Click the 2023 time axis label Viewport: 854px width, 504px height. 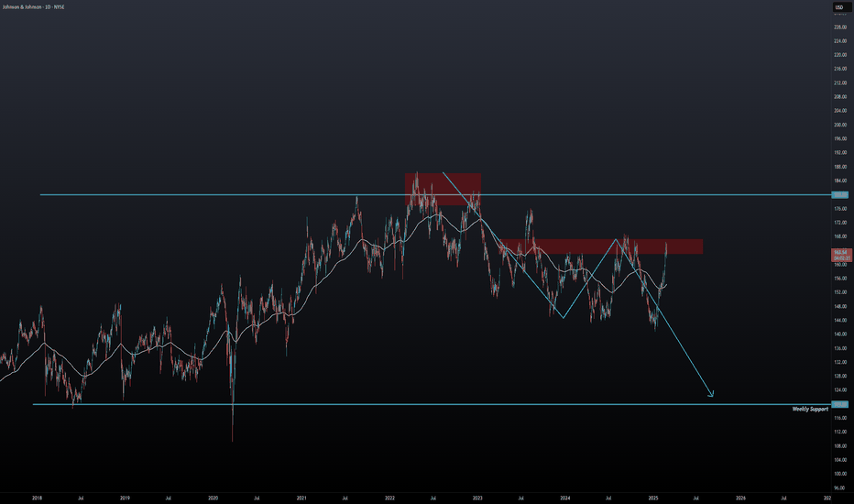[477, 498]
